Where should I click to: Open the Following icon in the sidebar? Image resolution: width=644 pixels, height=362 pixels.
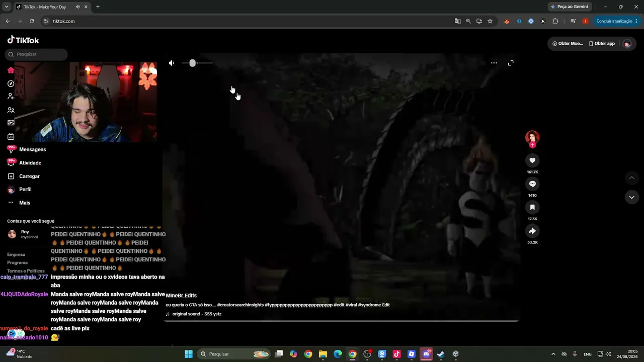click(11, 97)
